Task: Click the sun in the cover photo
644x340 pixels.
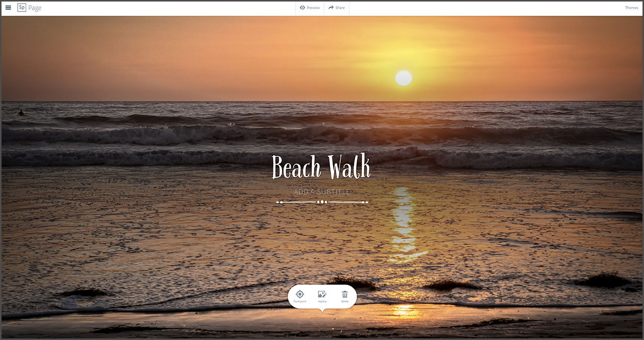Action: pyautogui.click(x=404, y=78)
